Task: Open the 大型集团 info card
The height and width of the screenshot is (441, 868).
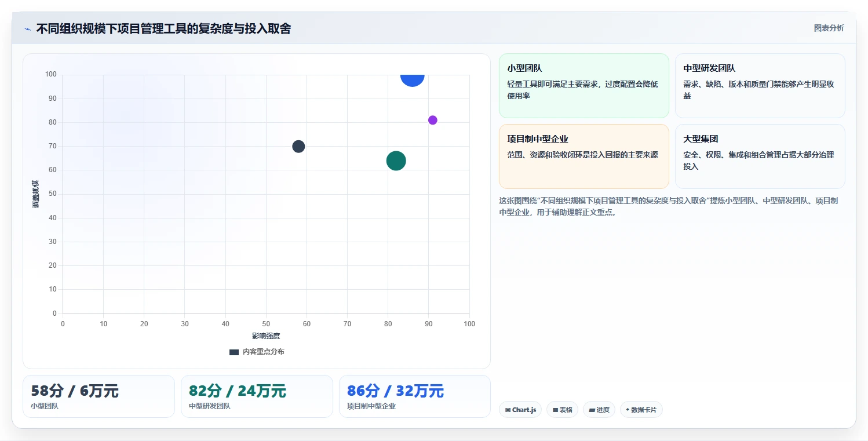Action: 760,156
